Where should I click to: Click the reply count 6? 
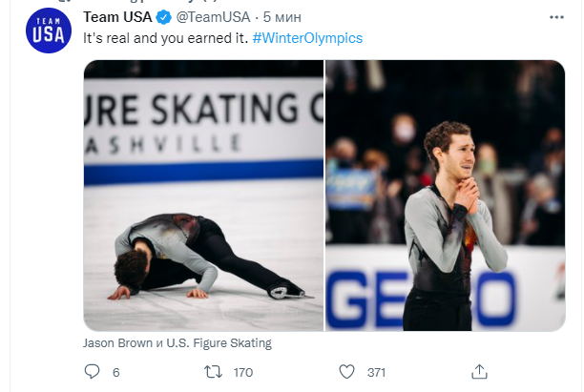[x=115, y=372]
